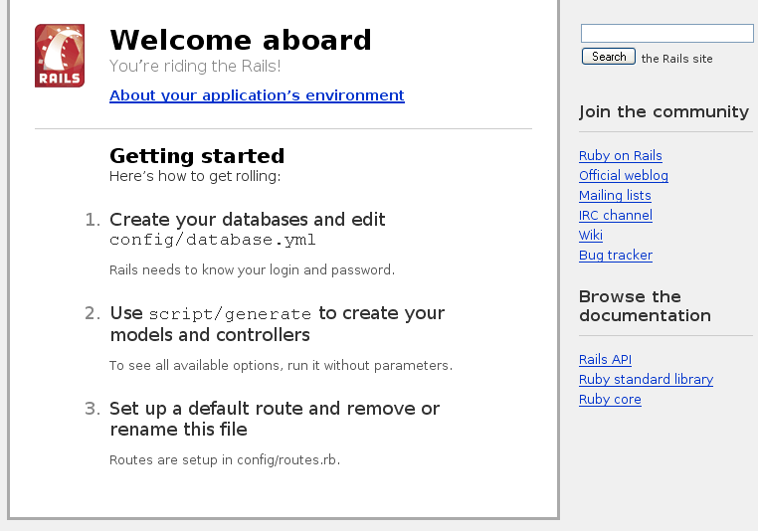758x532 pixels.
Task: Visit the Ruby core link
Action: 610,400
